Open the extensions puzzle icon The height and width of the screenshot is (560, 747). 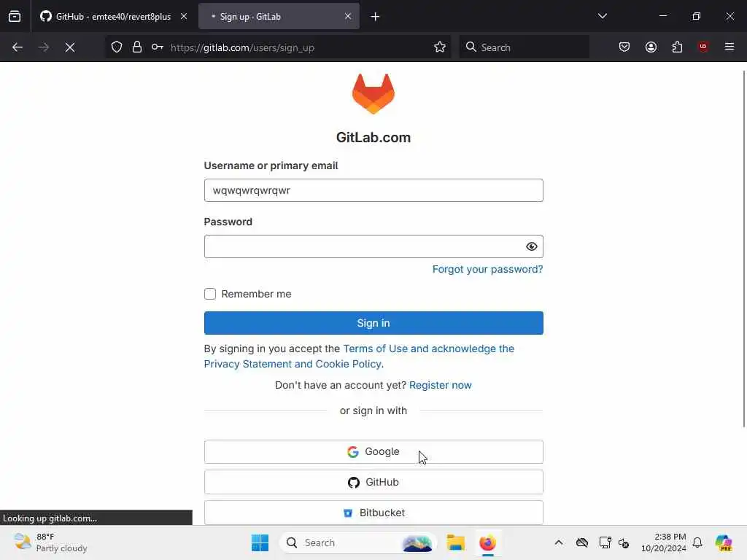677,47
